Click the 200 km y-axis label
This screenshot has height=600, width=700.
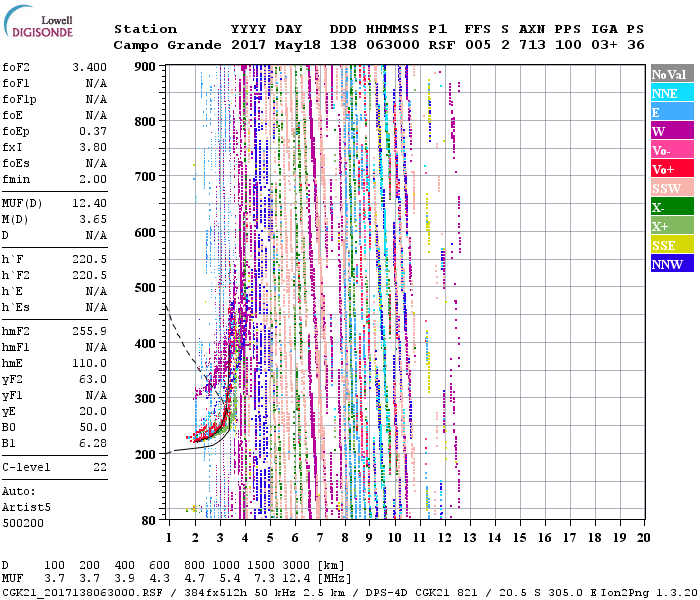click(x=145, y=454)
